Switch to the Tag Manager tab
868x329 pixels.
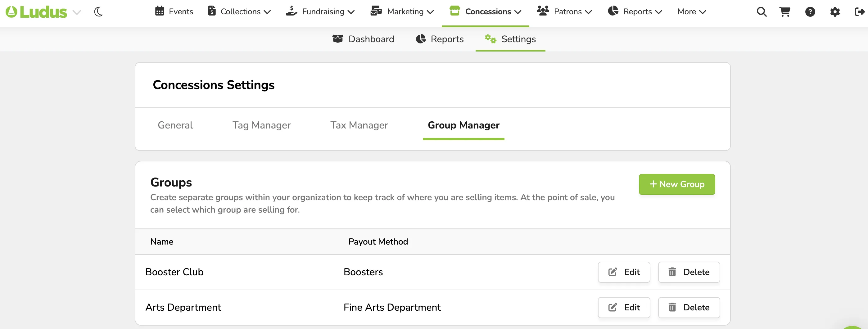pyautogui.click(x=261, y=125)
